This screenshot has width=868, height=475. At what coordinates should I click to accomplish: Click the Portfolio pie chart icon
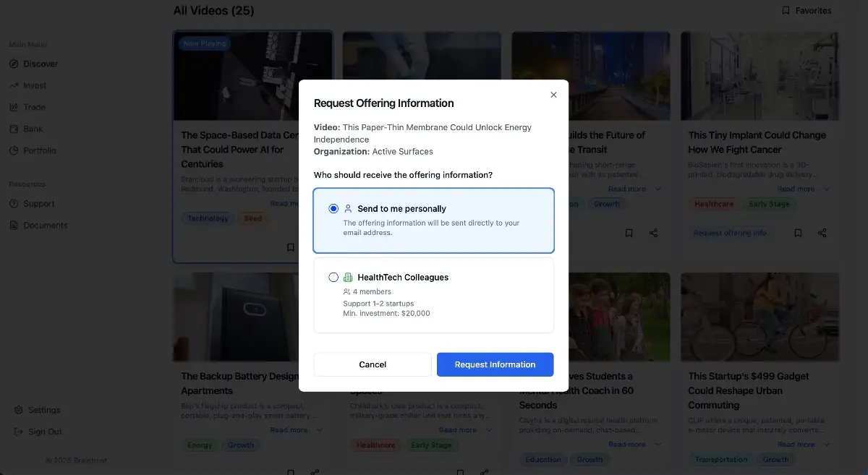tap(14, 150)
